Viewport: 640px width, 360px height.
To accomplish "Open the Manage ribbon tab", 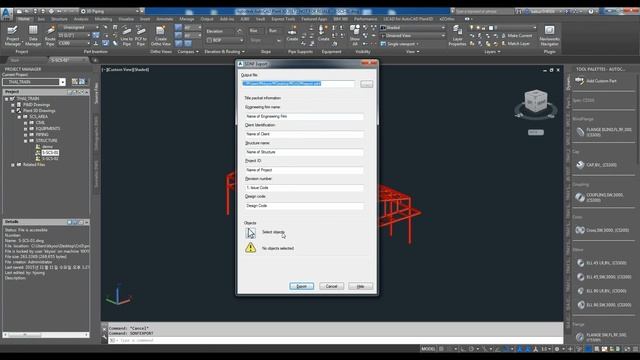I will coord(187,19).
